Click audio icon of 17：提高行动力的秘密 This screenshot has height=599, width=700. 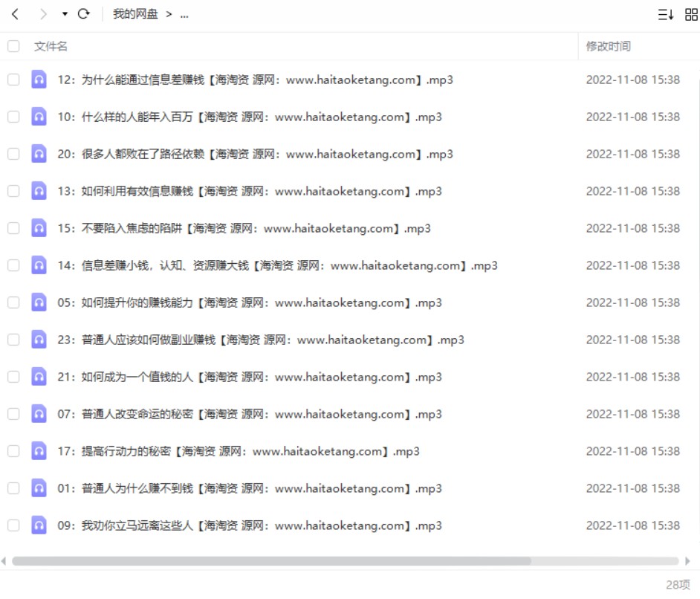pos(39,451)
